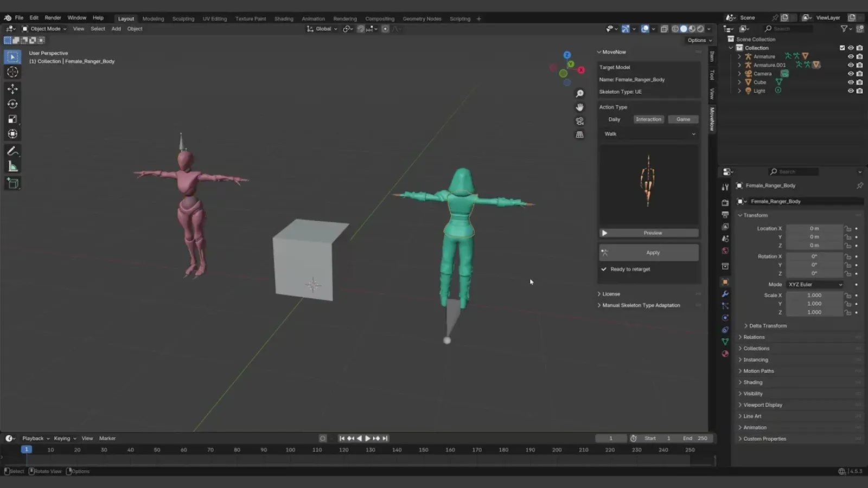Toggle lock for Location X

pos(848,228)
